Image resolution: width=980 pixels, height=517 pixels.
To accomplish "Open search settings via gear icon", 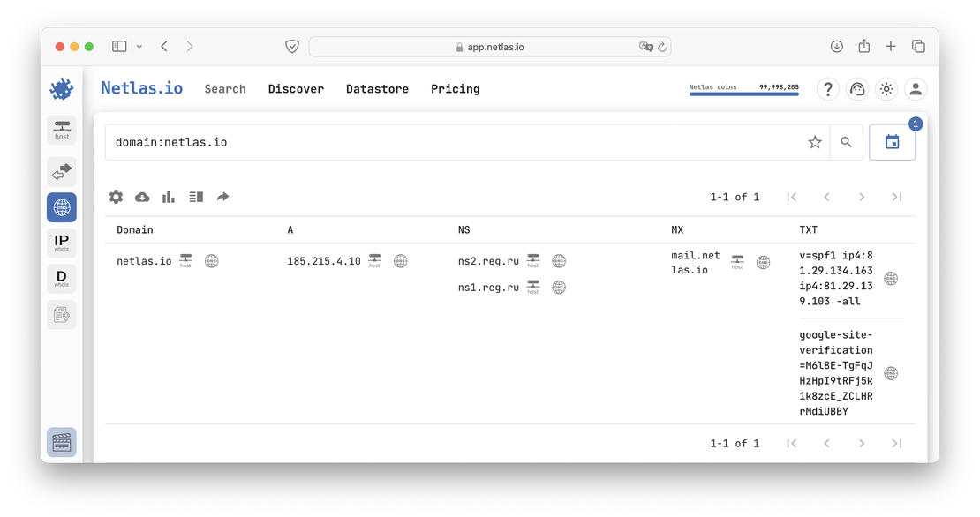I will pyautogui.click(x=116, y=197).
